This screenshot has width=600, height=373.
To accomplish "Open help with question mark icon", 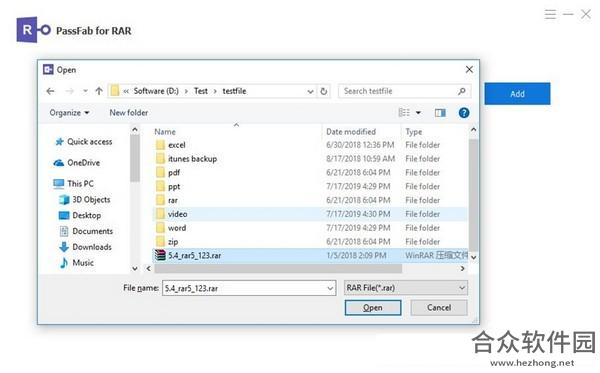I will (464, 113).
